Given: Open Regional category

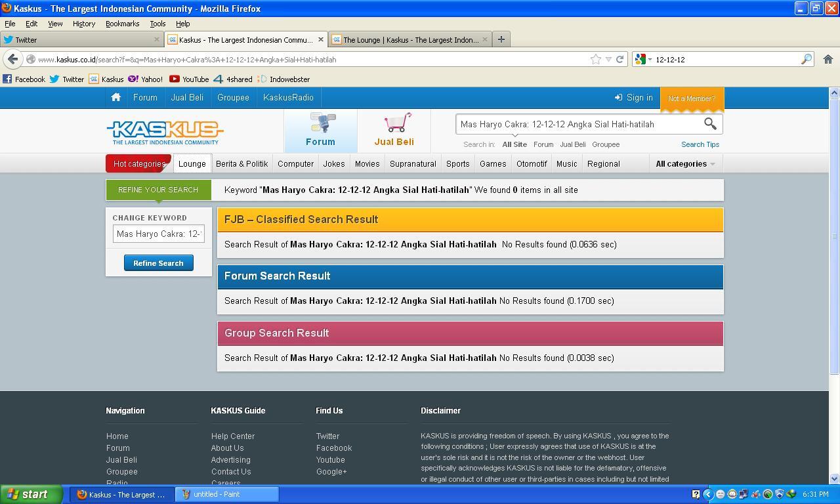Looking at the screenshot, I should (603, 163).
